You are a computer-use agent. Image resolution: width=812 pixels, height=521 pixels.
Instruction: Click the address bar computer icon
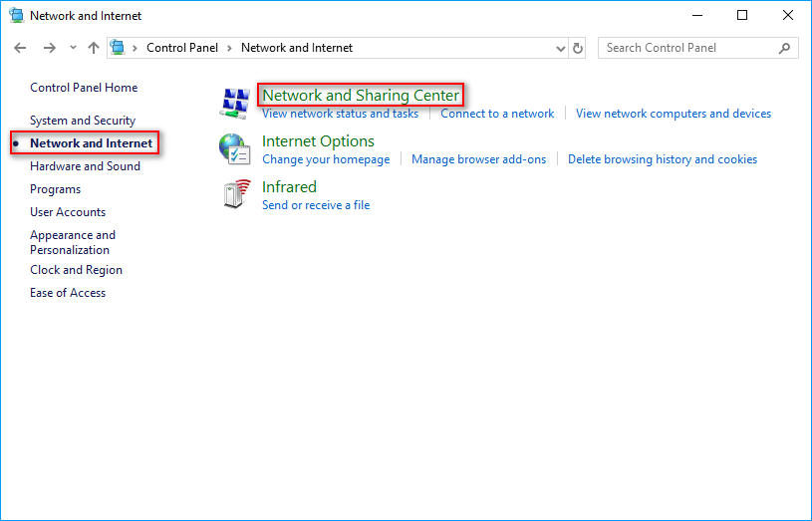119,48
